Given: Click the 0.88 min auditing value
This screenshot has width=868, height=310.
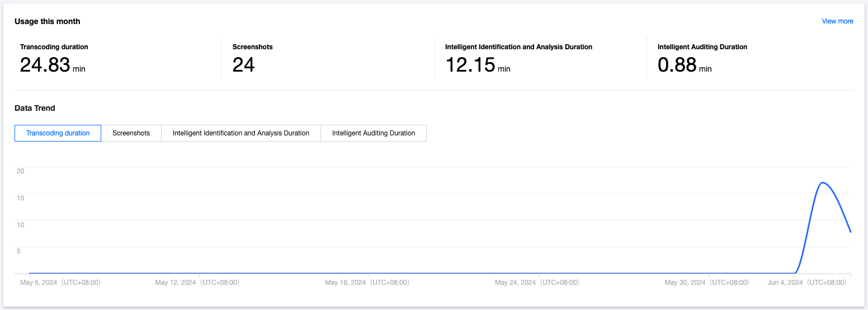Looking at the screenshot, I should pos(685,65).
